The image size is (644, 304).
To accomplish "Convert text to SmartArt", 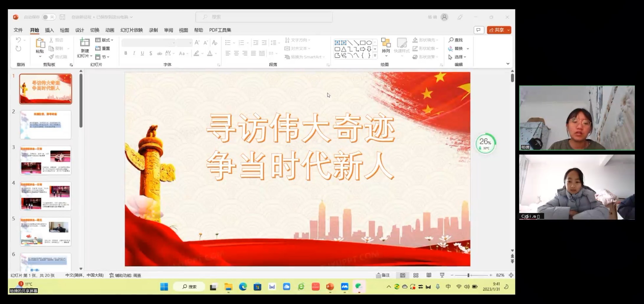I will (304, 57).
